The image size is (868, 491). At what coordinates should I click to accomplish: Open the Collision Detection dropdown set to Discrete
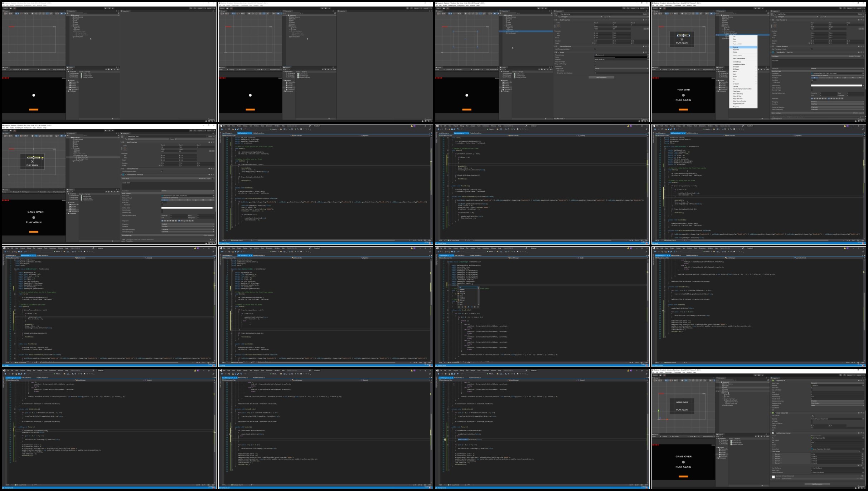pyautogui.click(x=837, y=401)
